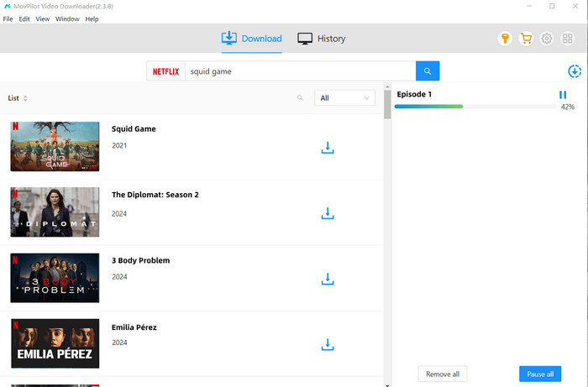Viewport: 588px width, 387px height.
Task: Switch to the Download tab
Action: click(x=252, y=39)
